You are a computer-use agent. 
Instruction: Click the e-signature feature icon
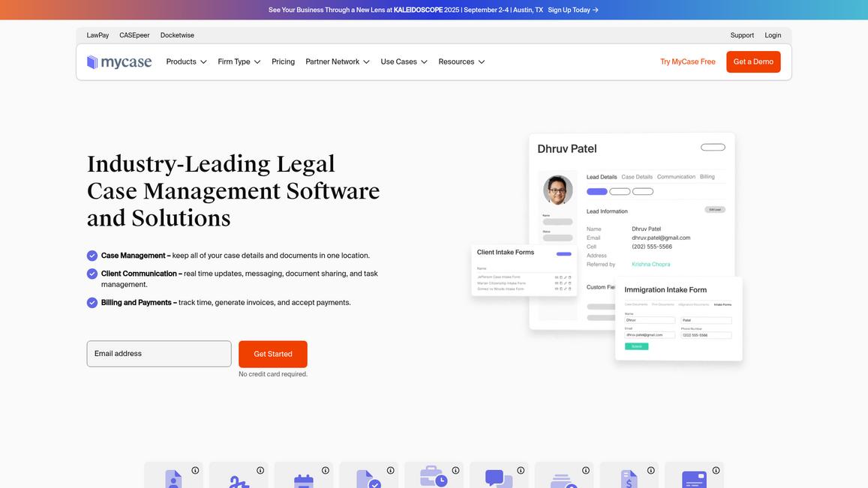[x=239, y=481]
